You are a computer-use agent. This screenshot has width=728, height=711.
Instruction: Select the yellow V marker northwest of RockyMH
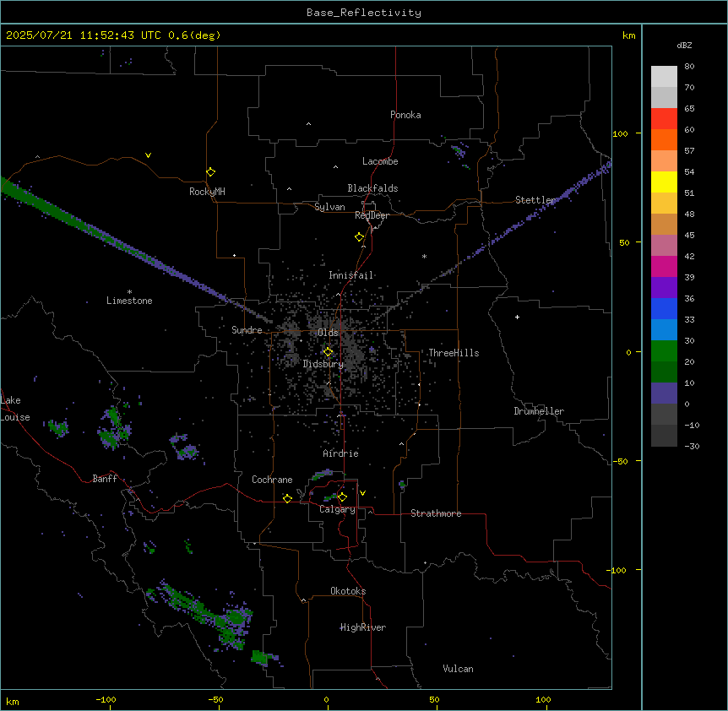point(148,155)
